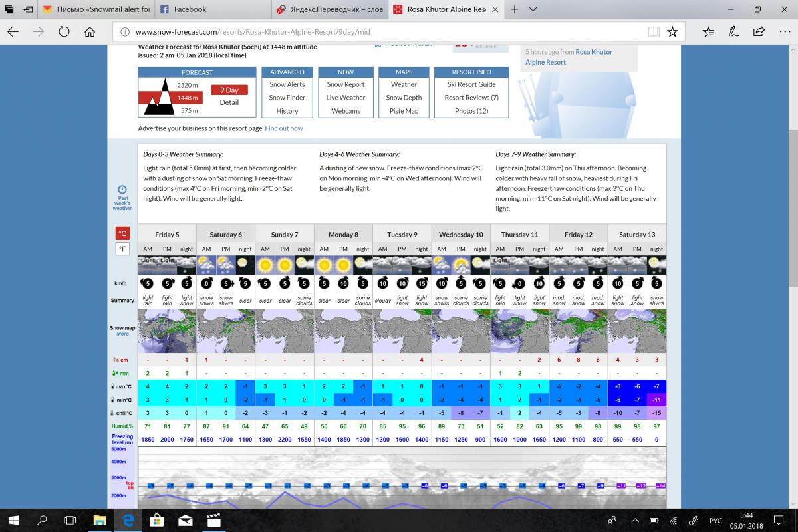Viewport: 798px width, 532px height.
Task: Open past week's weather clock icon
Action: click(x=122, y=189)
